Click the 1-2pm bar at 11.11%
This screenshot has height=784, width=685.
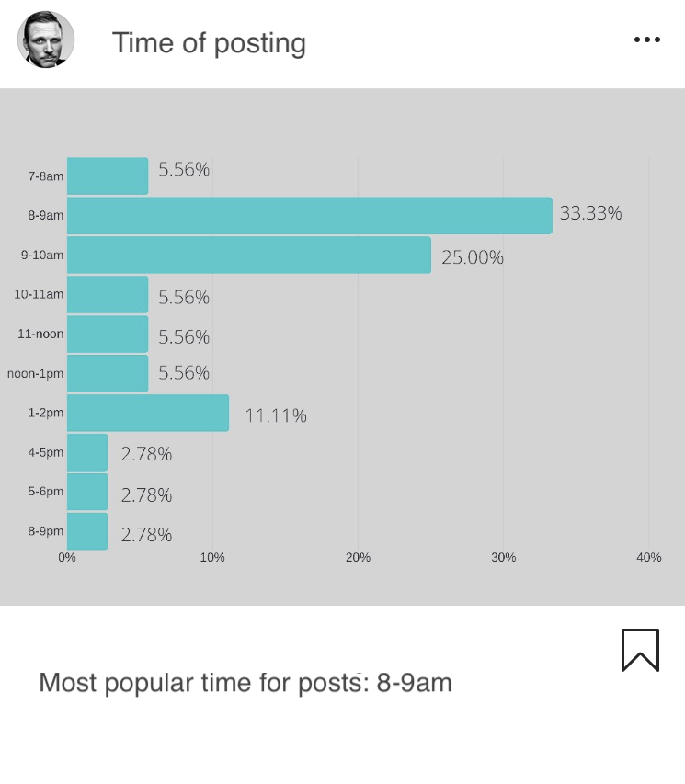(x=148, y=413)
